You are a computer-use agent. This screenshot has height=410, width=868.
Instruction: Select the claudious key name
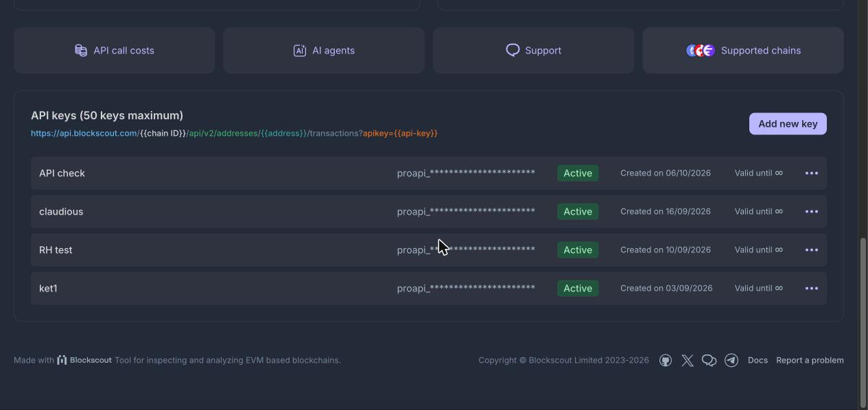tap(61, 211)
